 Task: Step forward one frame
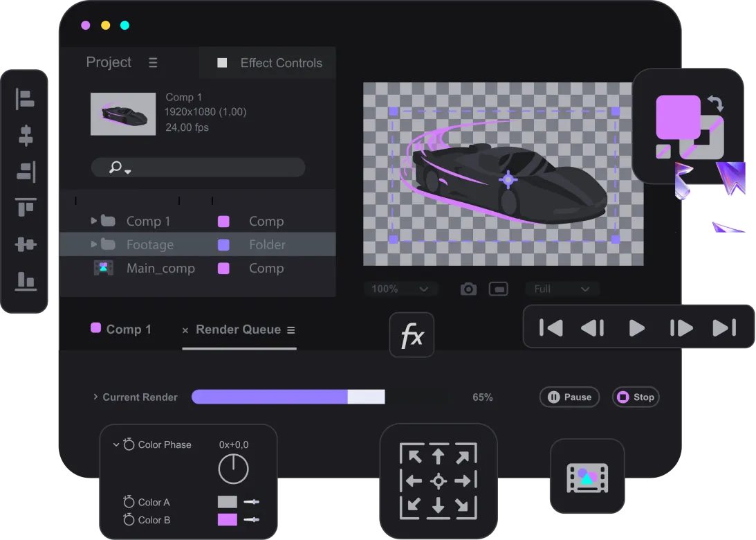pos(681,327)
